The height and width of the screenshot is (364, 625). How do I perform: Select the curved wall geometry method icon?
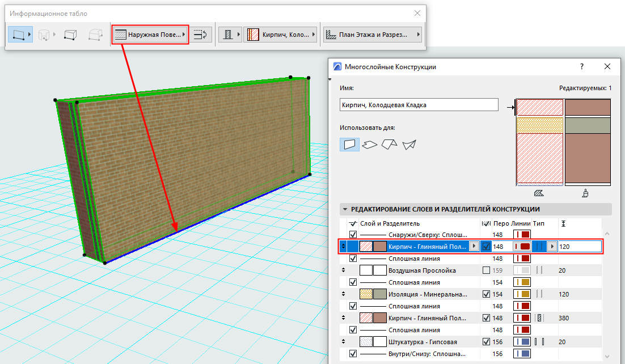(x=44, y=35)
